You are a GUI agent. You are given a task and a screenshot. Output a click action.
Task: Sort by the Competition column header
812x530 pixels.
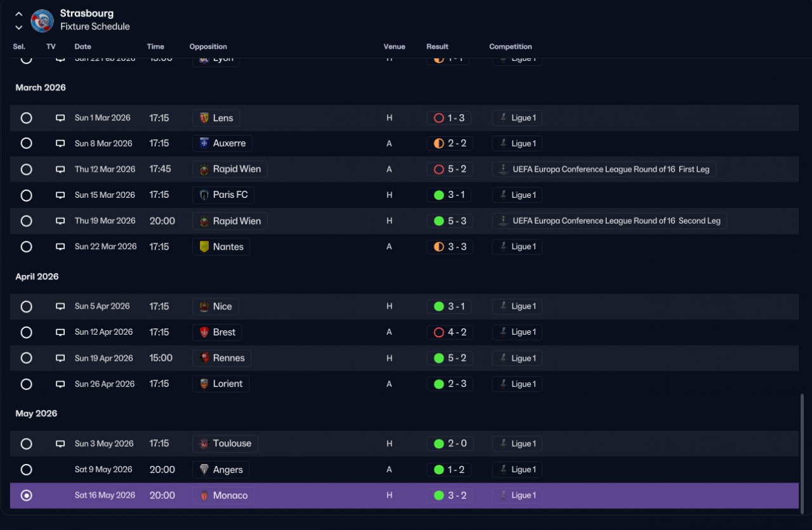(511, 46)
